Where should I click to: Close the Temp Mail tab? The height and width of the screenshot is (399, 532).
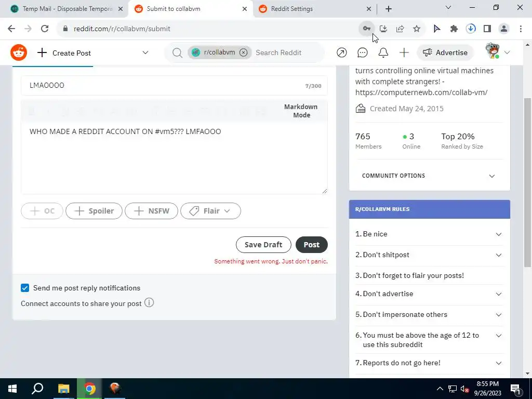point(121,9)
